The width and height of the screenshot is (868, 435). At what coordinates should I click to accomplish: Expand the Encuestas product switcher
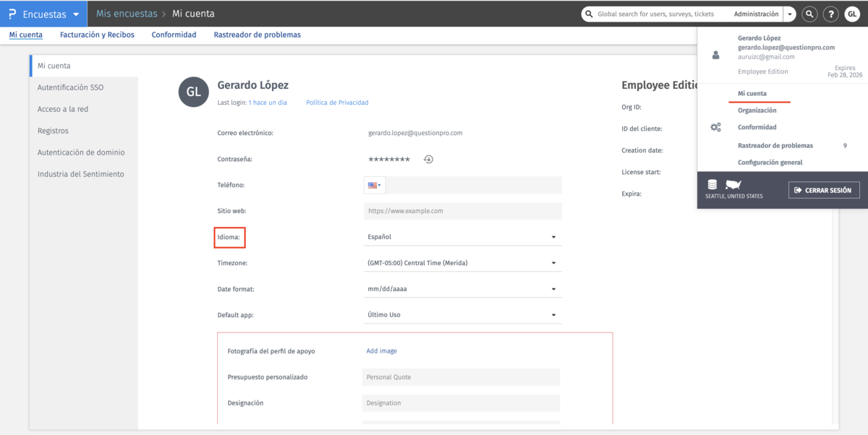[51, 14]
